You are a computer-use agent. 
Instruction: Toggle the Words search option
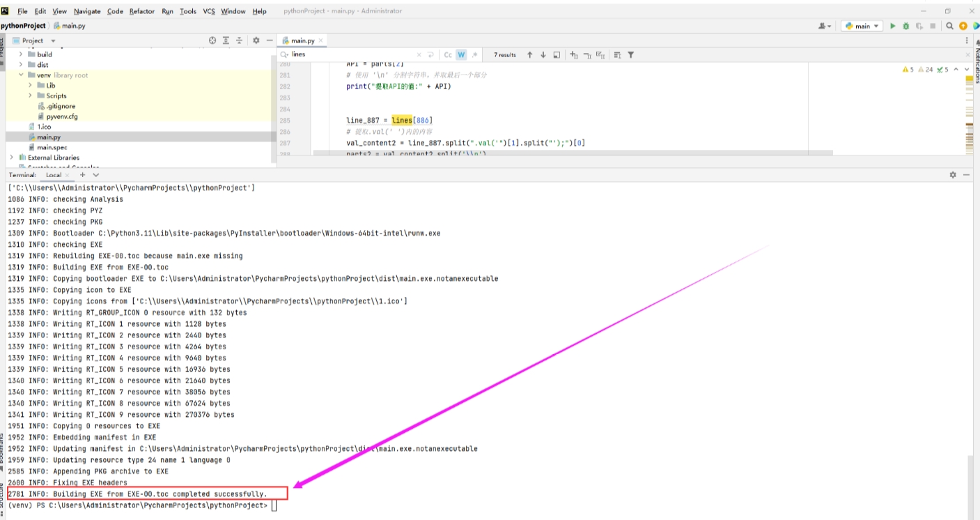[461, 54]
